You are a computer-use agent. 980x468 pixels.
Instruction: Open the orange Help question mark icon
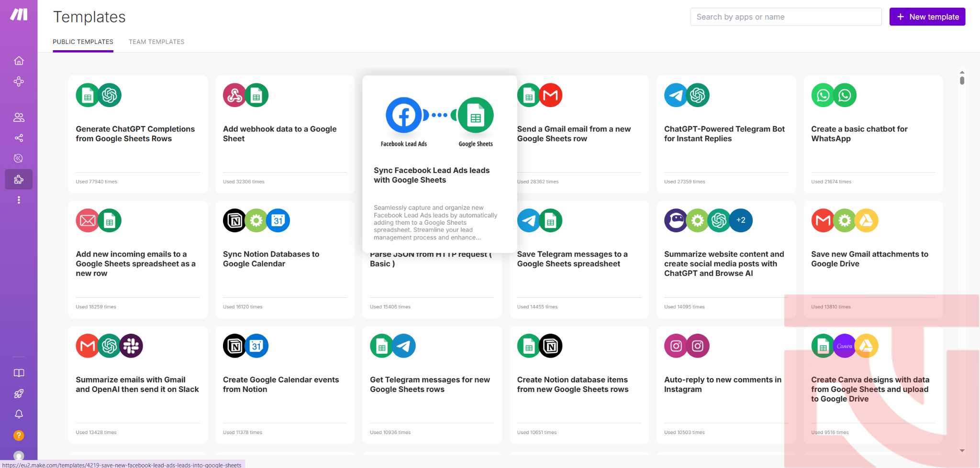[19, 435]
